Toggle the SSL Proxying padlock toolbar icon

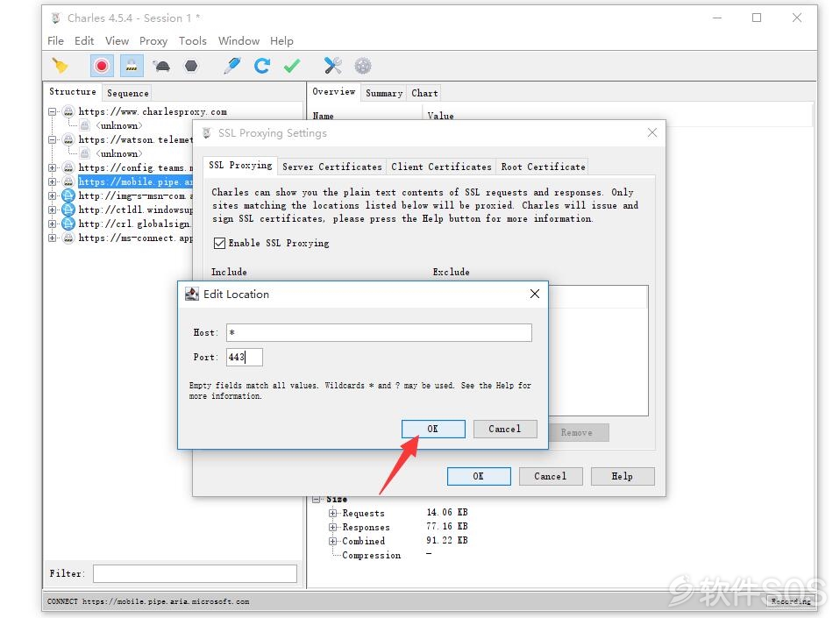tap(132, 66)
